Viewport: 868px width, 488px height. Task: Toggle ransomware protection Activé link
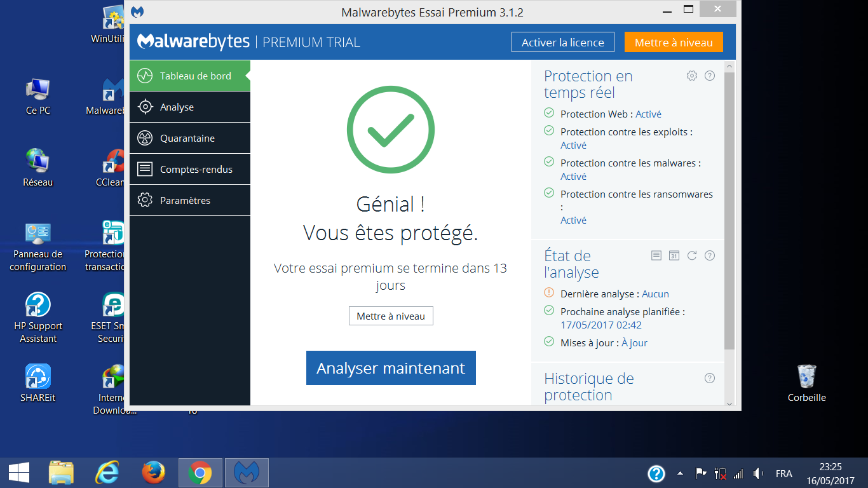click(573, 220)
